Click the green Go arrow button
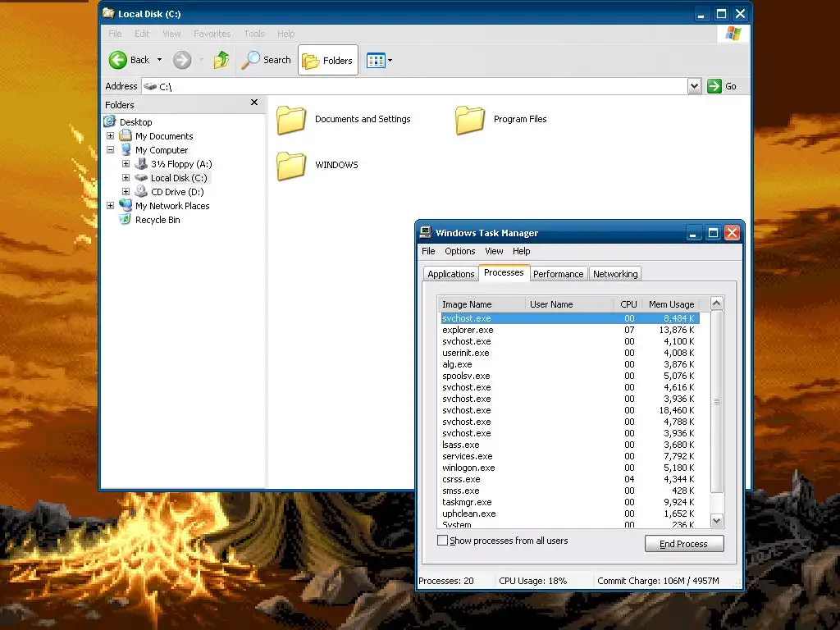This screenshot has height=630, width=840. (714, 86)
